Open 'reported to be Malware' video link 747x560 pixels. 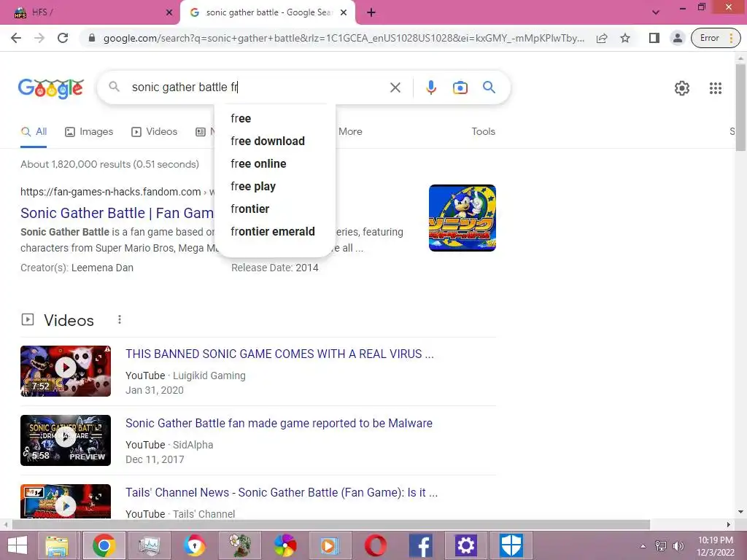tap(279, 424)
